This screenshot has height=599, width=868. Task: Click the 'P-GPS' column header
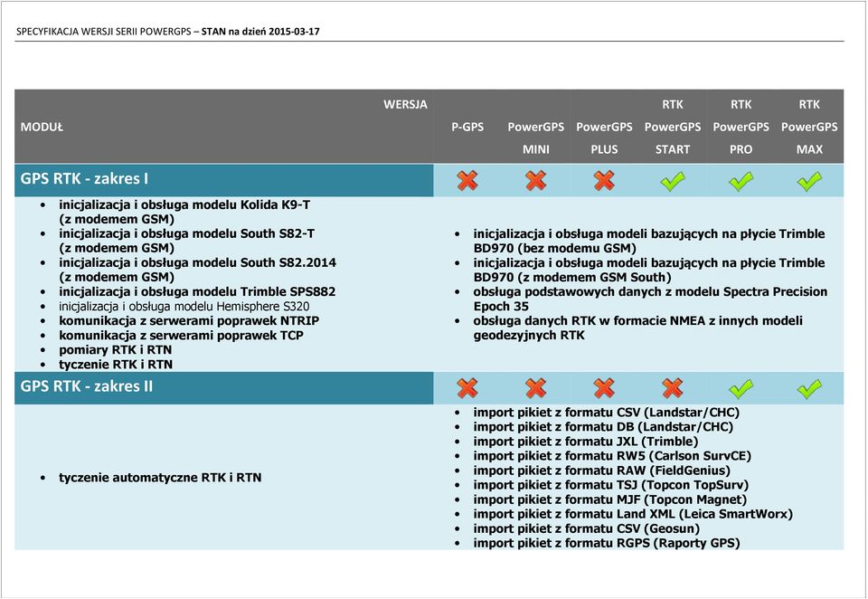click(x=467, y=127)
